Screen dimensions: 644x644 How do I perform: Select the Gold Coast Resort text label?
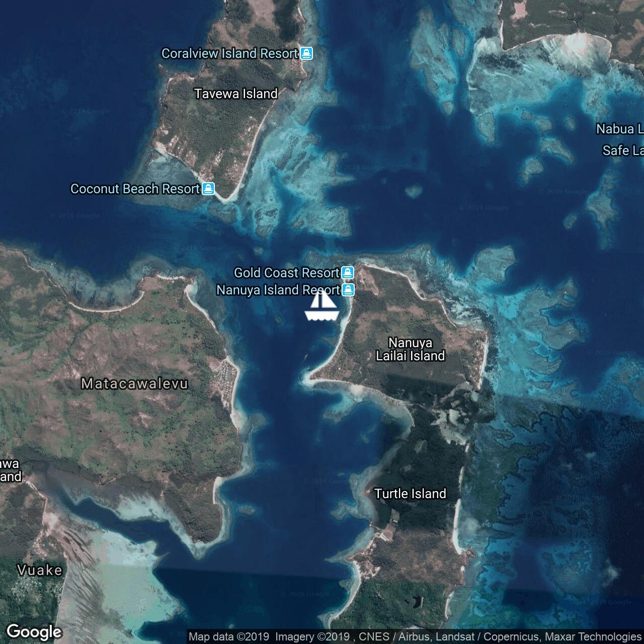tap(286, 273)
